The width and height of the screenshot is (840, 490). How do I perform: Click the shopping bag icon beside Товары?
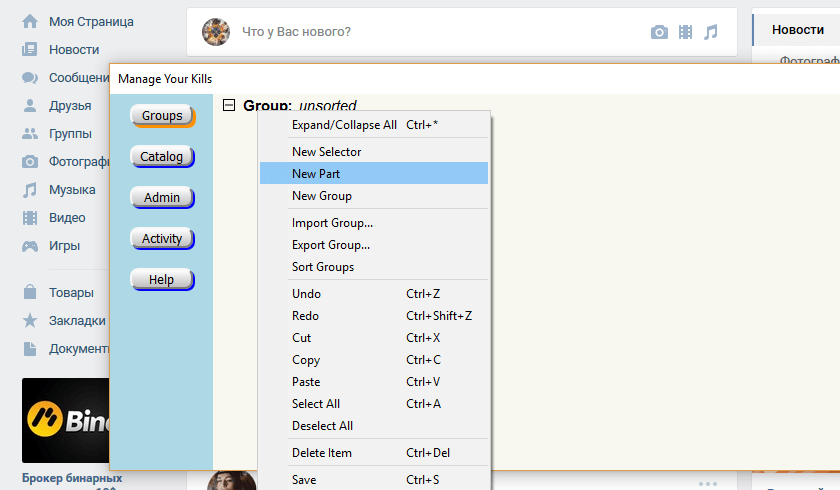coord(30,292)
